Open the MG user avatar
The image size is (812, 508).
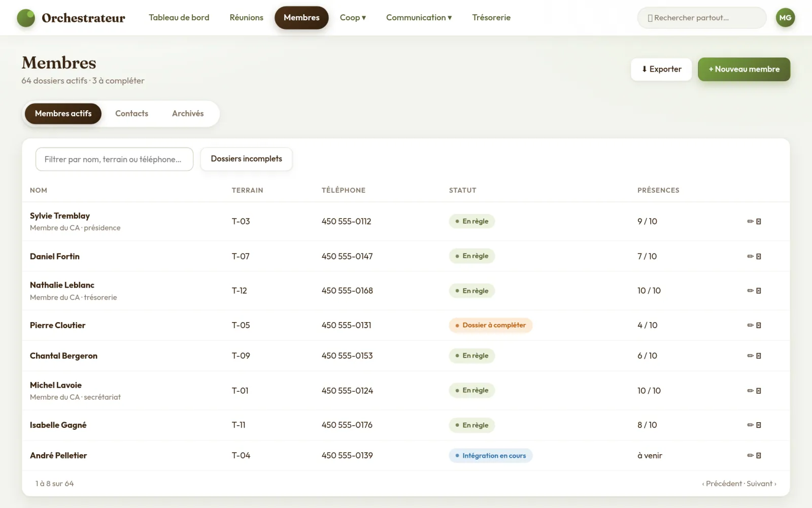[x=785, y=18]
